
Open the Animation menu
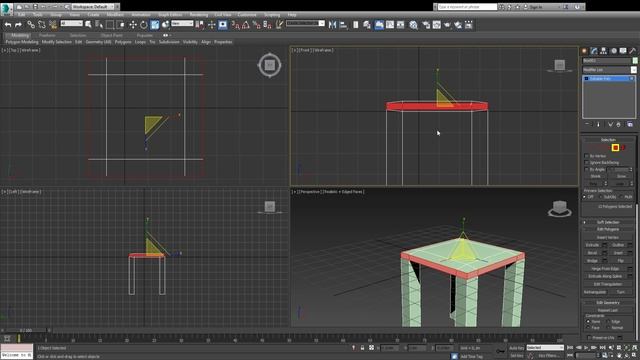(x=140, y=15)
